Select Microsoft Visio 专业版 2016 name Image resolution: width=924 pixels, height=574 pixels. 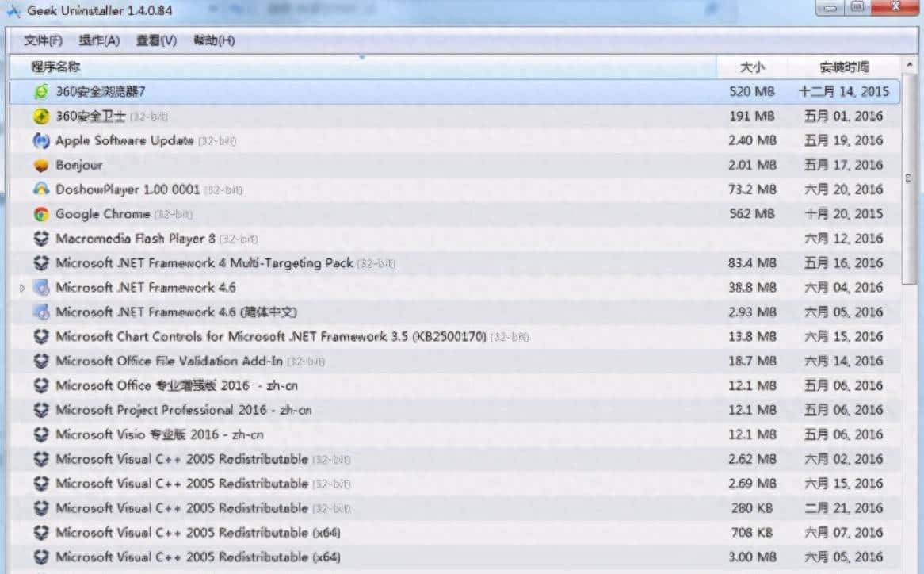(159, 434)
